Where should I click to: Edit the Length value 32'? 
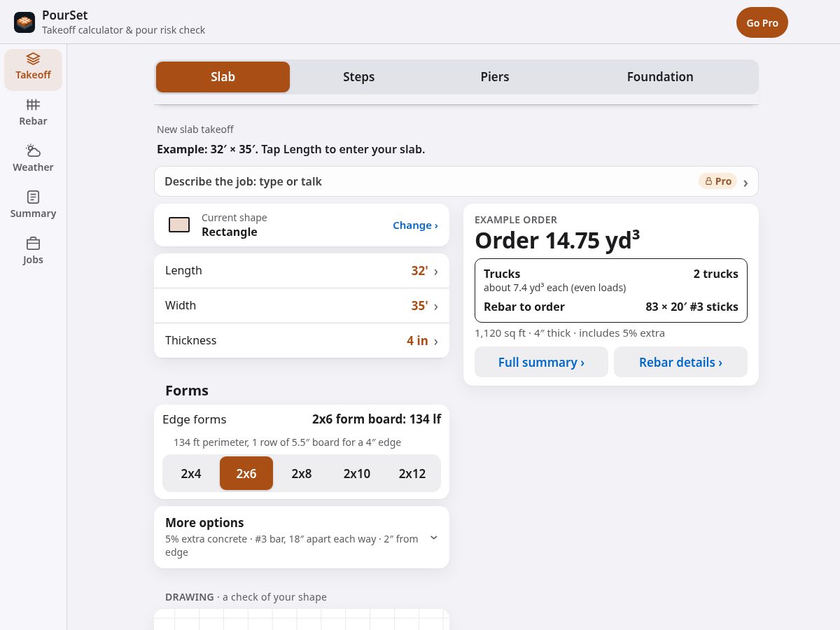[419, 270]
